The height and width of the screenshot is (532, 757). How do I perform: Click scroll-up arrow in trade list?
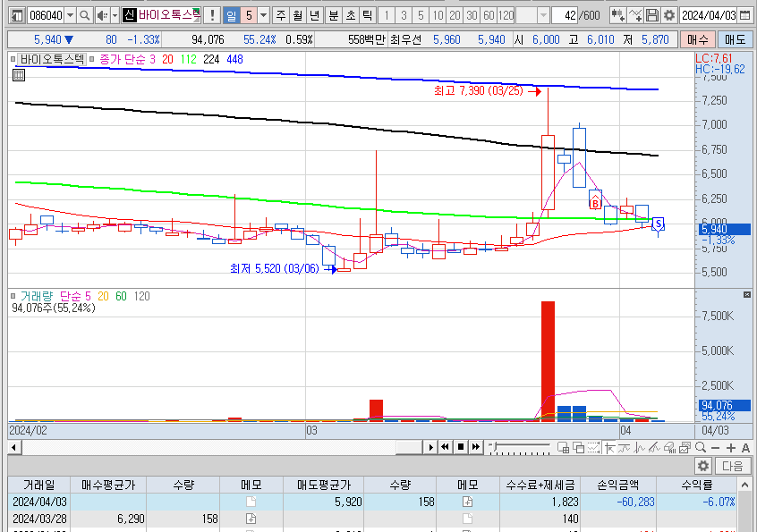744,485
